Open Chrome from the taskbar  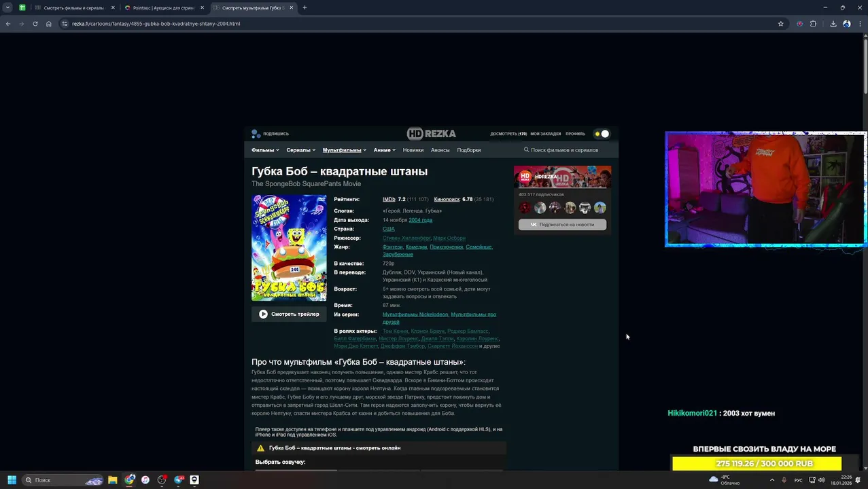coord(129,479)
